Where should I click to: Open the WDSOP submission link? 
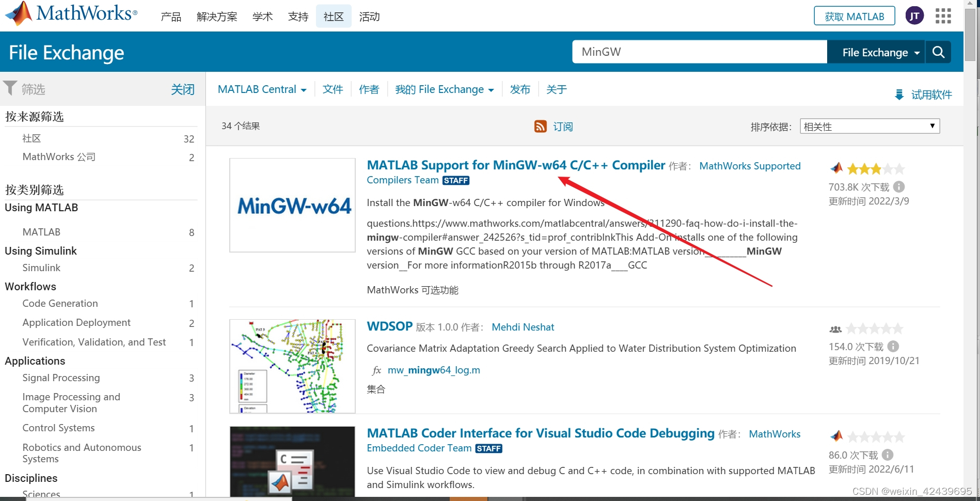click(389, 326)
